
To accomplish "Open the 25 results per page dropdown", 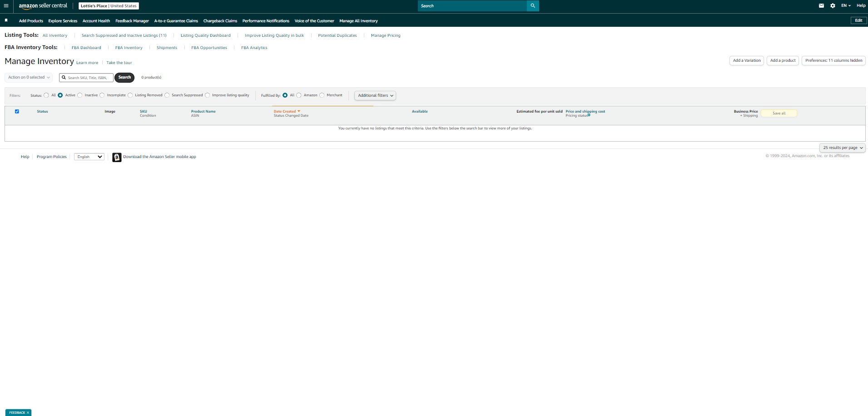I will (x=843, y=148).
